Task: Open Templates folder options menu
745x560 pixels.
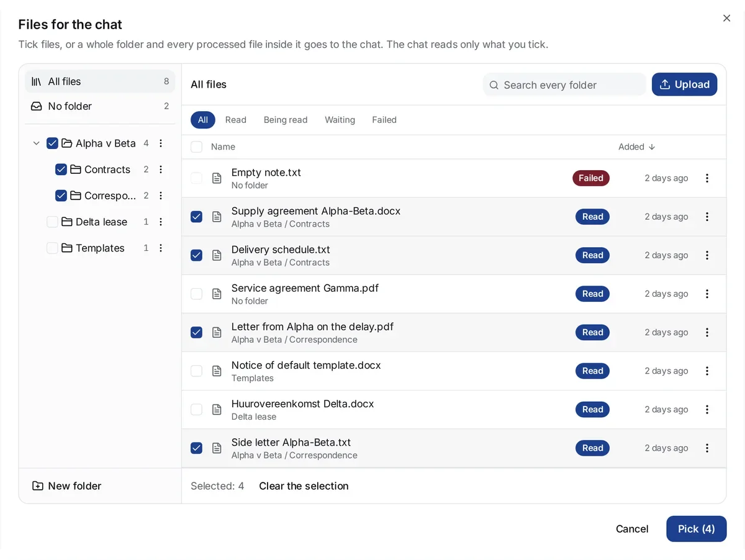Action: tap(161, 248)
